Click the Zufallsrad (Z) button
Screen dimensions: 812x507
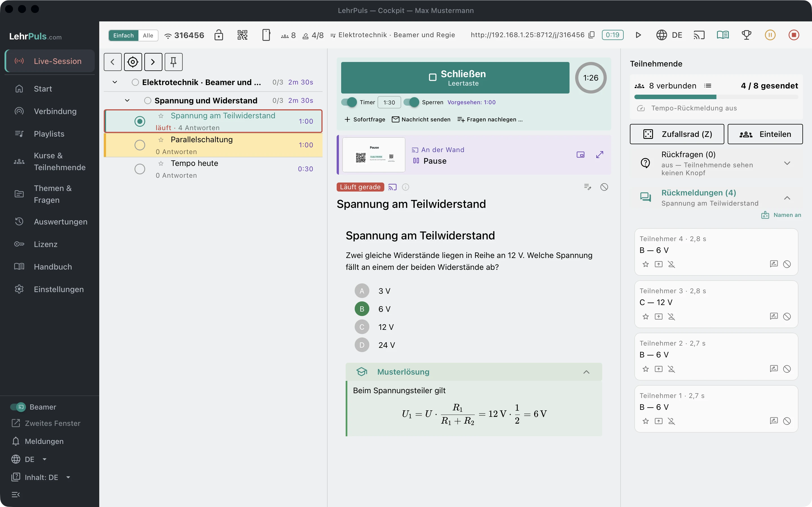(x=677, y=134)
